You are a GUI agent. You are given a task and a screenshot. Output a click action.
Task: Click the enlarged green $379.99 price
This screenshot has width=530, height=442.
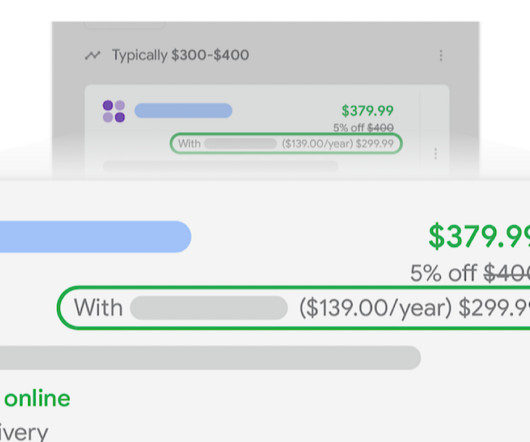click(479, 236)
